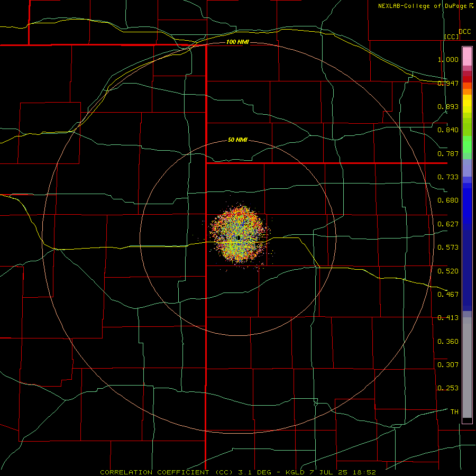Image resolution: width=476 pixels, height=476 pixels.
Task: Click the 100 NMI range ring label
Action: (237, 42)
